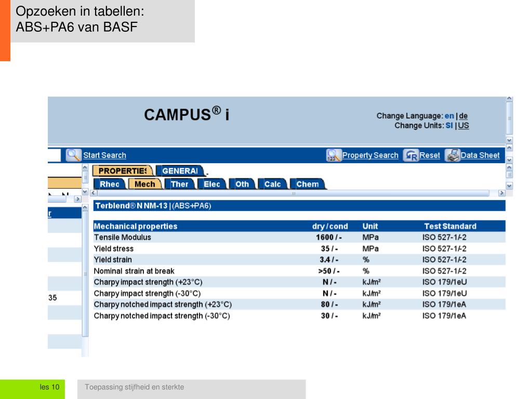This screenshot has width=532, height=399.
Task: Click the 'Tensile Modulus' row label
Action: (x=123, y=237)
